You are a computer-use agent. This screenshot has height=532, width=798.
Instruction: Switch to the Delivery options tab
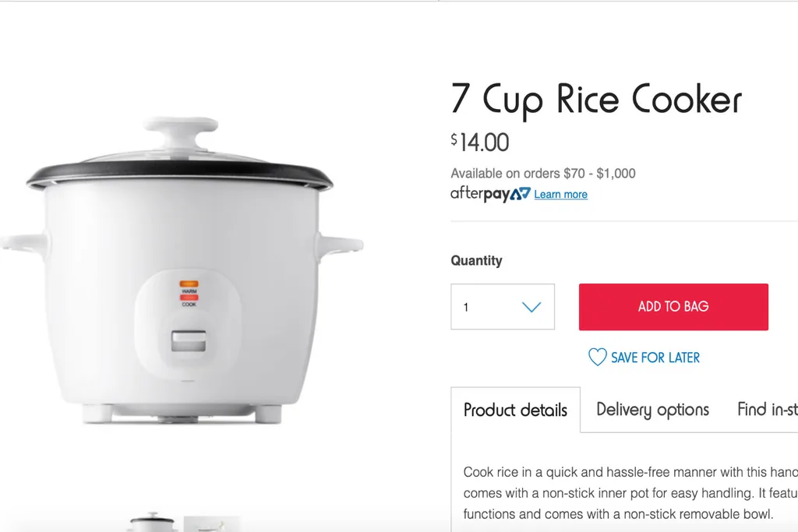[652, 410]
